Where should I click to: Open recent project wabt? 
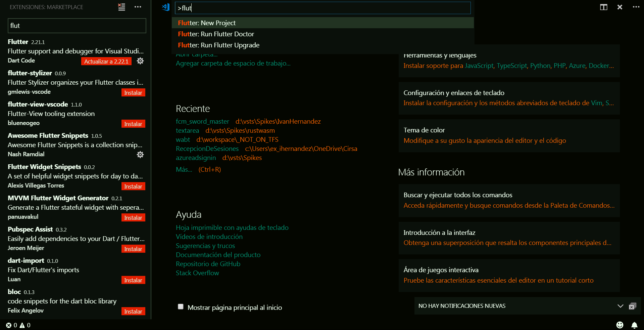(x=183, y=139)
